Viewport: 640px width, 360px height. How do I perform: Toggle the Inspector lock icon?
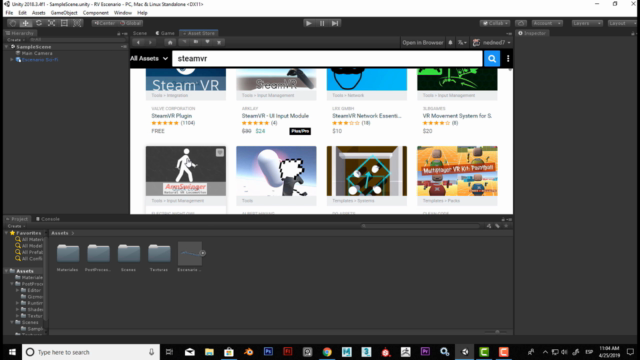pyautogui.click(x=632, y=33)
